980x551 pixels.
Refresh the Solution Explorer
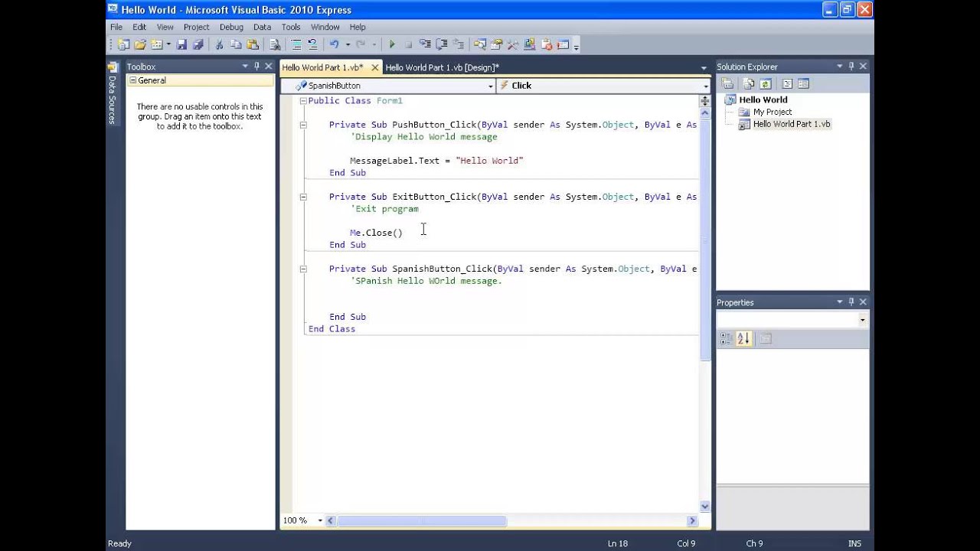[x=765, y=83]
